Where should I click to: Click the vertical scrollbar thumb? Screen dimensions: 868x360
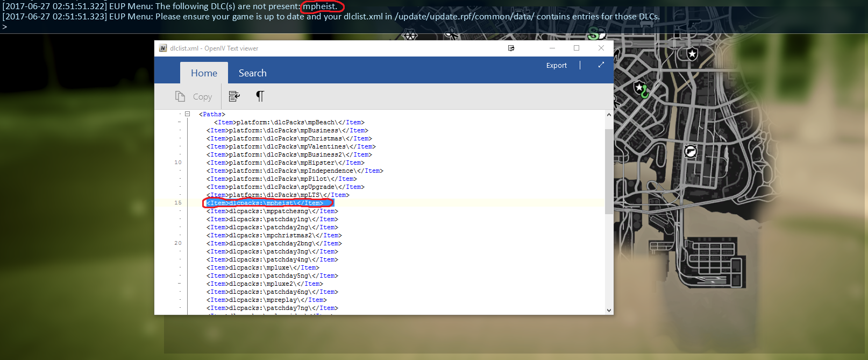tap(609, 171)
